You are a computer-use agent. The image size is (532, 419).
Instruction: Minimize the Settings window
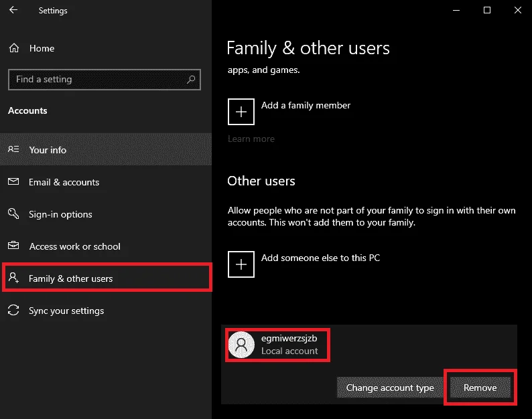(456, 10)
